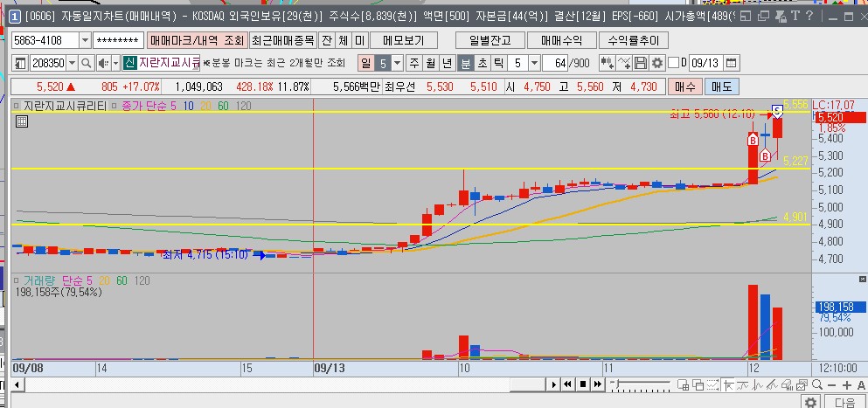Add line indicator via wave-plus icon
868x408 pixels.
pos(624,63)
